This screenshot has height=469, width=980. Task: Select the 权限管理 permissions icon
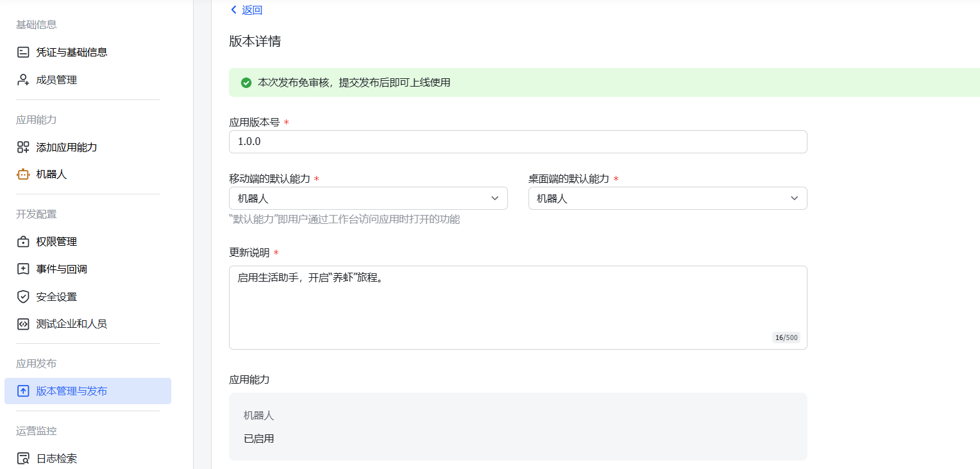23,241
